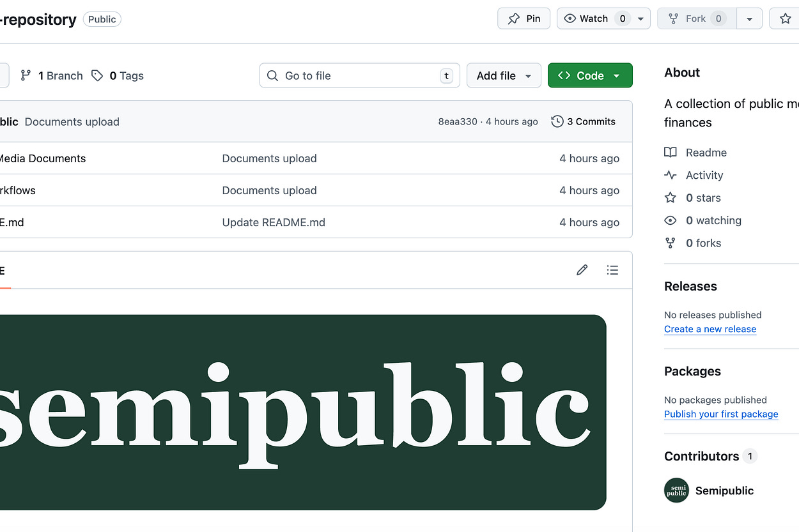799x532 pixels.
Task: Show the README outline list icon
Action: [x=612, y=270]
